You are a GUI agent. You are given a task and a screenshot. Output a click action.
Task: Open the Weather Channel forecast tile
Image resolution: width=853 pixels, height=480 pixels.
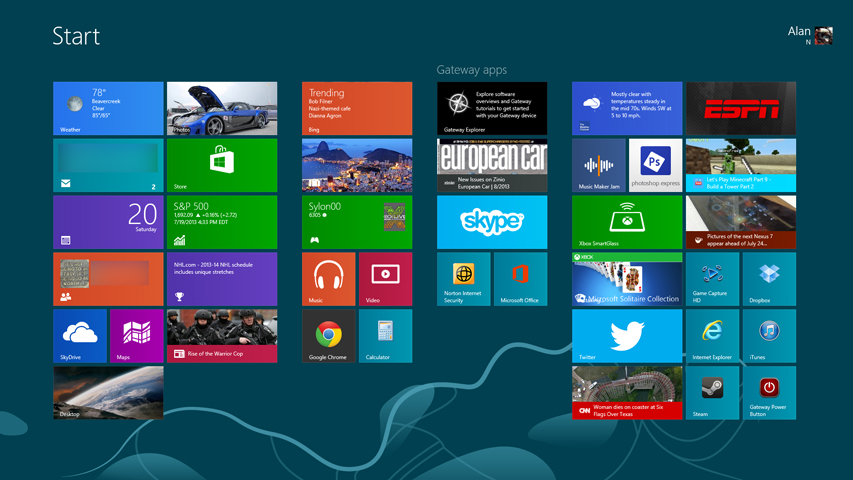tap(627, 108)
